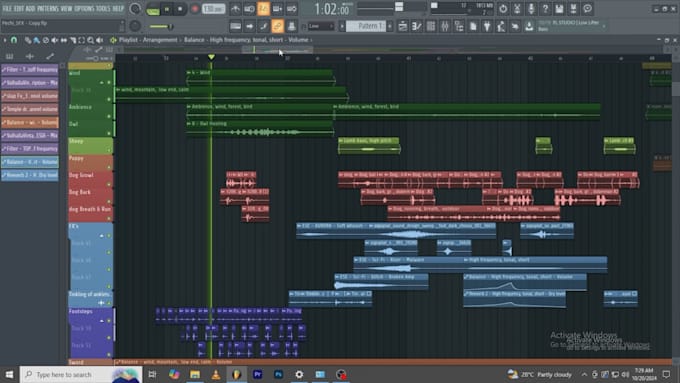Open the Mixer from main toolbar

pyautogui.click(x=445, y=26)
